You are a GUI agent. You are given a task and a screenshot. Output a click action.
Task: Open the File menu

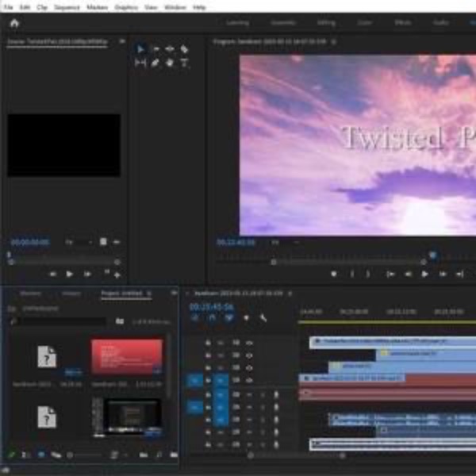(x=8, y=7)
